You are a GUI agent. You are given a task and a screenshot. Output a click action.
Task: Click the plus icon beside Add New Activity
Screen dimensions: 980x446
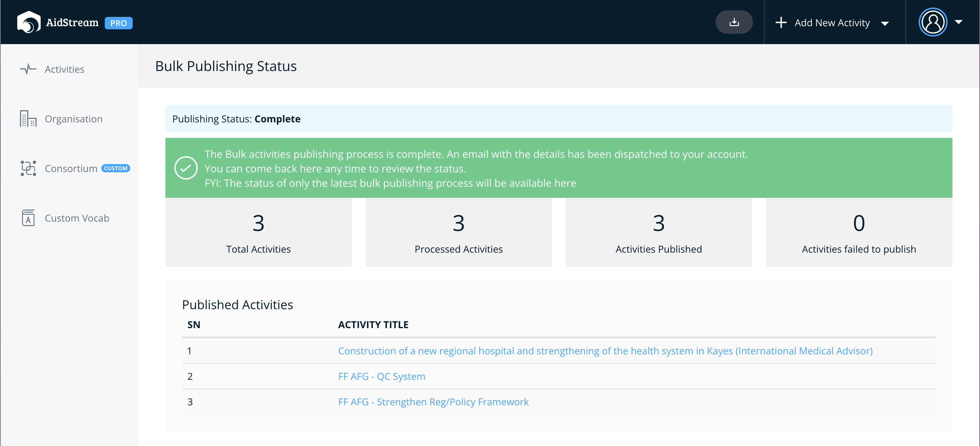(781, 22)
